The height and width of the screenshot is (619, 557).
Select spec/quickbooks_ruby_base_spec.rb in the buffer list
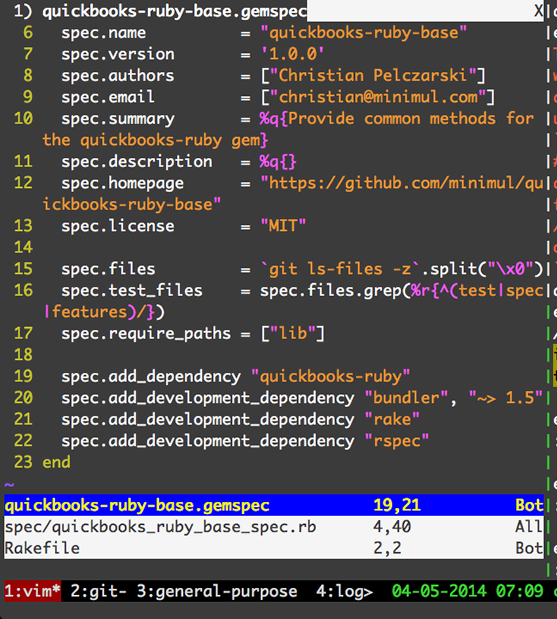click(274, 527)
